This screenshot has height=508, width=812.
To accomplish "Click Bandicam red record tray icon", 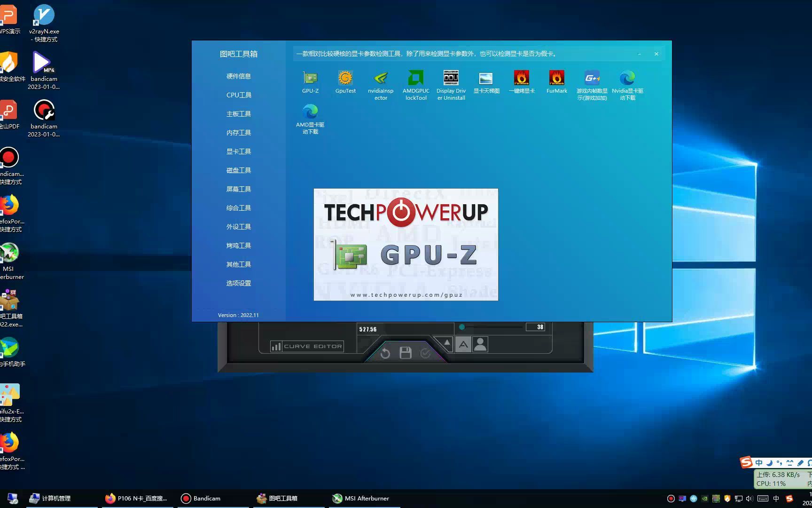I will (x=671, y=499).
